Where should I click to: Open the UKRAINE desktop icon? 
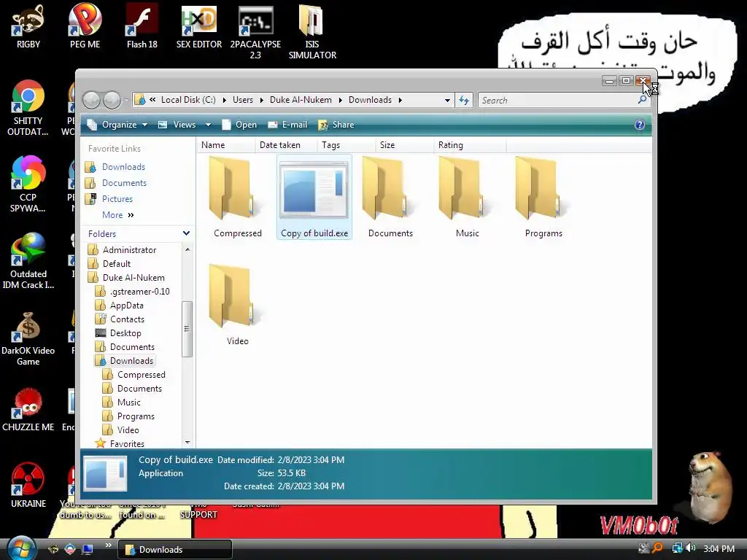coord(28,486)
